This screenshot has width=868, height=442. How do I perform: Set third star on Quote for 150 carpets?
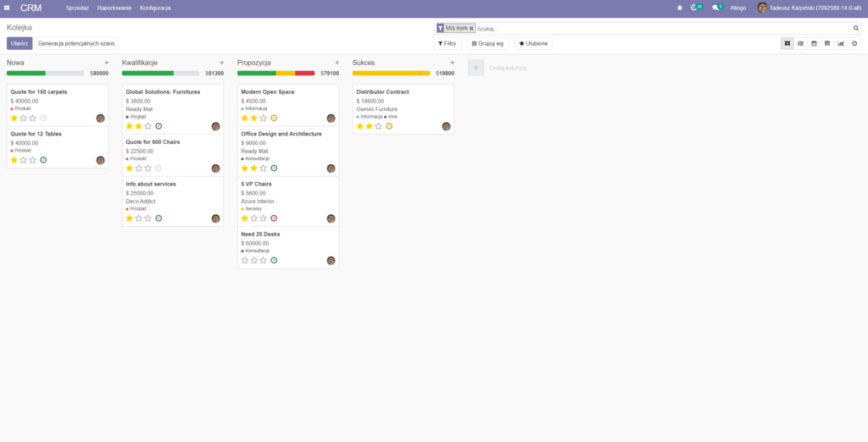tap(33, 118)
